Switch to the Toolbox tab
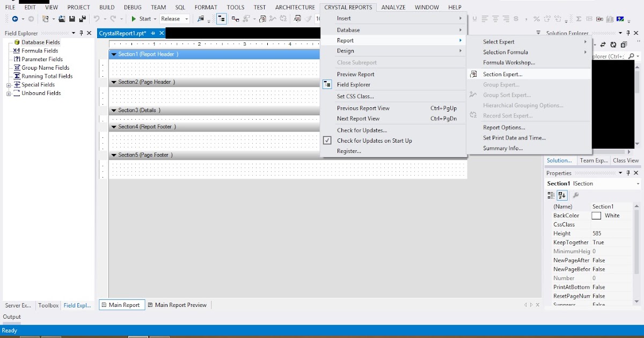 coord(48,305)
